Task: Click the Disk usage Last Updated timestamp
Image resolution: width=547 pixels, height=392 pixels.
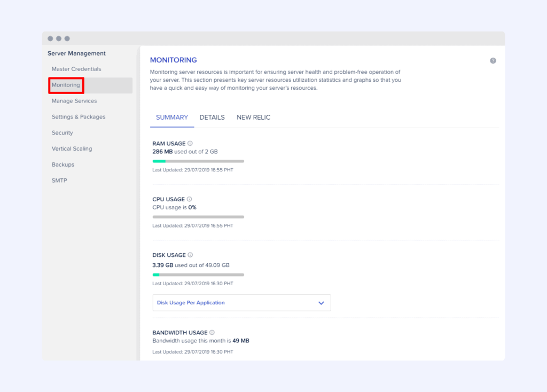Action: tap(192, 284)
